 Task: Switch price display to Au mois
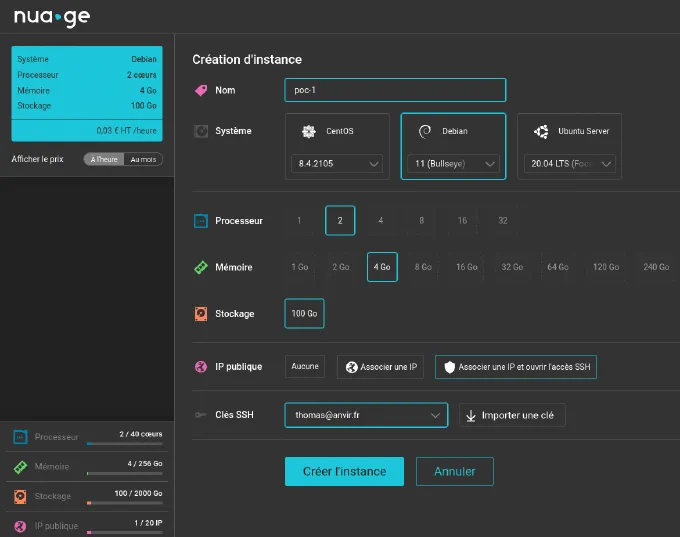pos(143,159)
